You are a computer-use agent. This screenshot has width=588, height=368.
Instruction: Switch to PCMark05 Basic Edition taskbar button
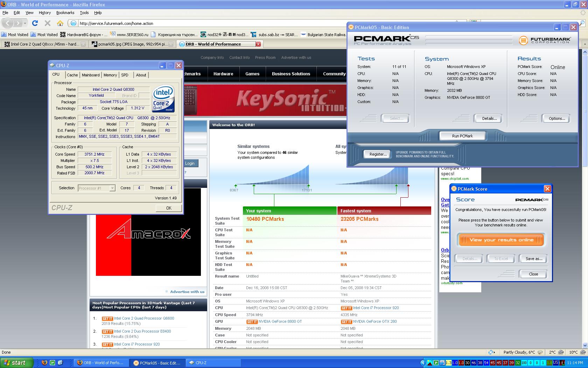tap(157, 363)
